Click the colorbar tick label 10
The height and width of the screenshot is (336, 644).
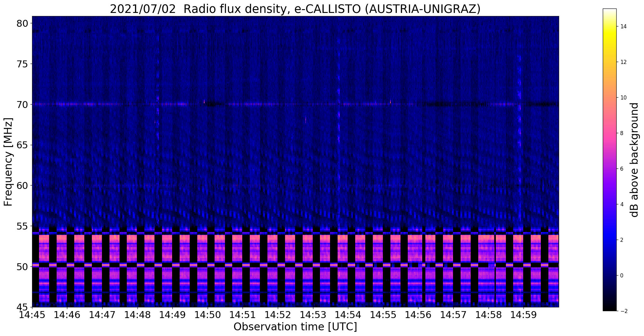tap(623, 98)
